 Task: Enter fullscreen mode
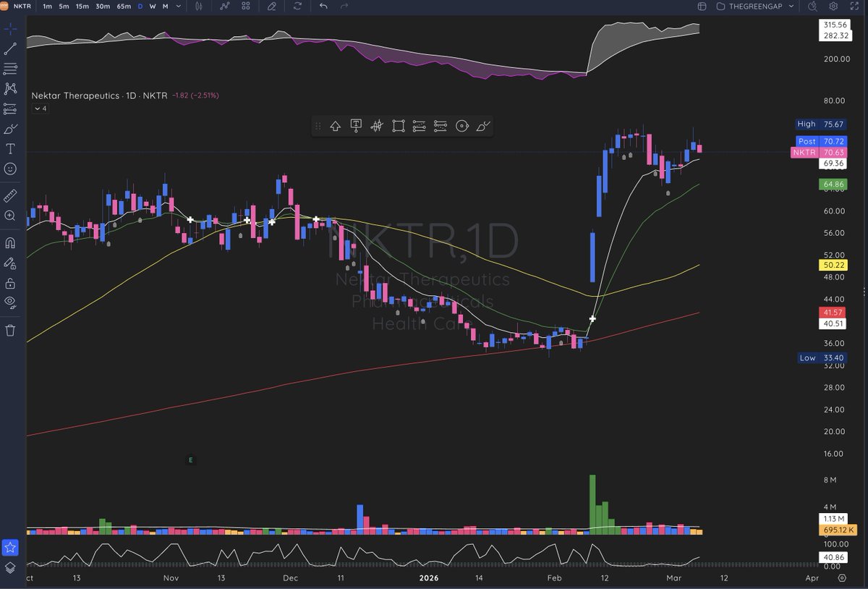point(854,6)
